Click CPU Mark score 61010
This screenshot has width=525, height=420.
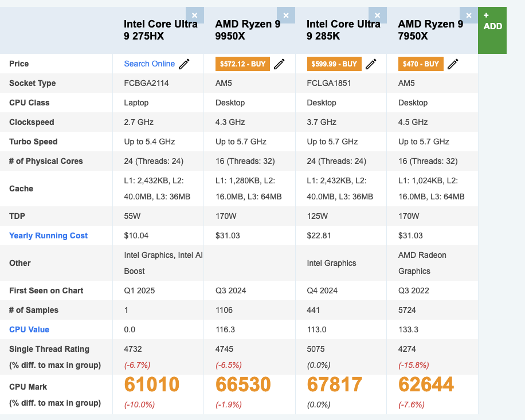tap(152, 384)
